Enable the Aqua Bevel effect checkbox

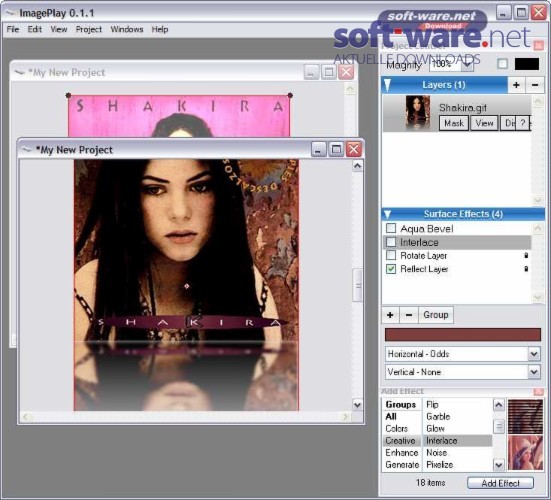coord(391,228)
